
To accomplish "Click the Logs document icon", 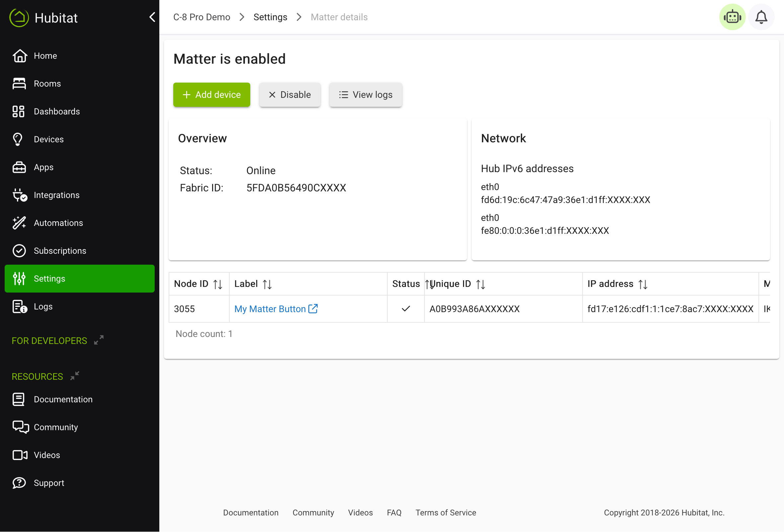I will 20,307.
